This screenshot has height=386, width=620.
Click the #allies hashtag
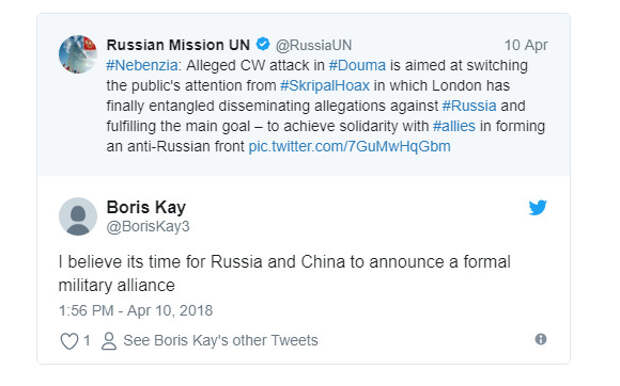pos(454,126)
